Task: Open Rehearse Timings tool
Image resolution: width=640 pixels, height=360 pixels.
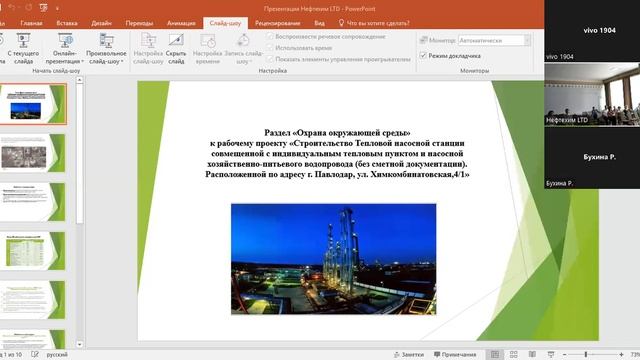Action: (x=207, y=49)
